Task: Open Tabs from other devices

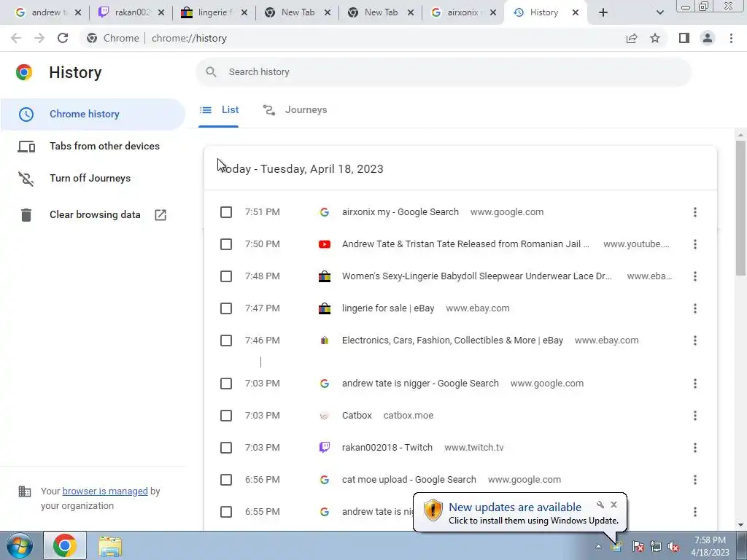Action: [x=93, y=146]
